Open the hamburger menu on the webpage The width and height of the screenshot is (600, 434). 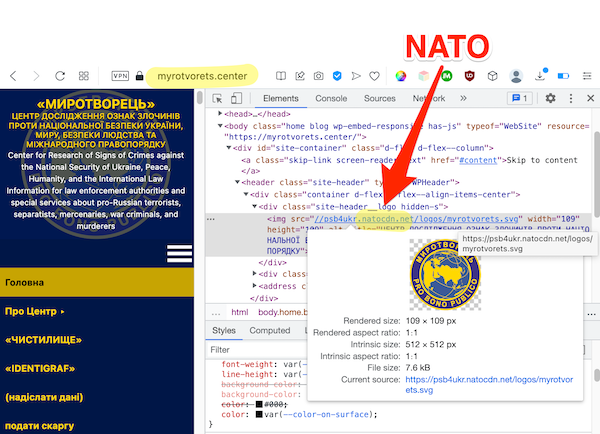tap(179, 253)
